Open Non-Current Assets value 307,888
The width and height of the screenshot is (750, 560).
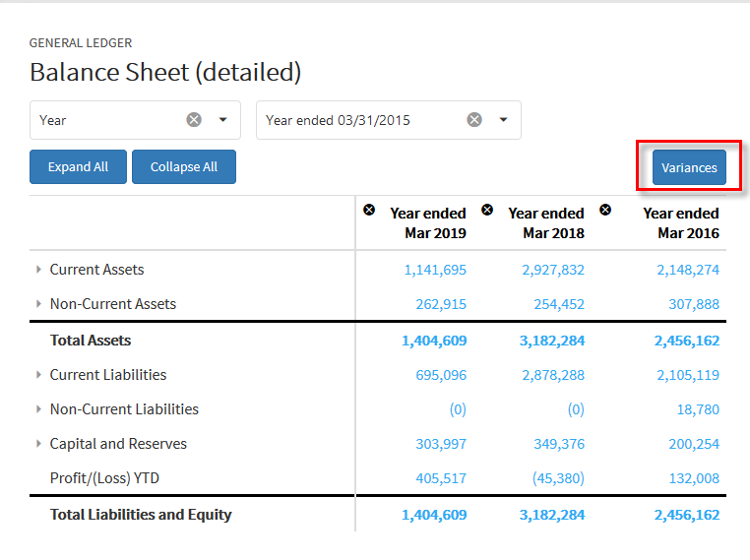pyautogui.click(x=694, y=305)
